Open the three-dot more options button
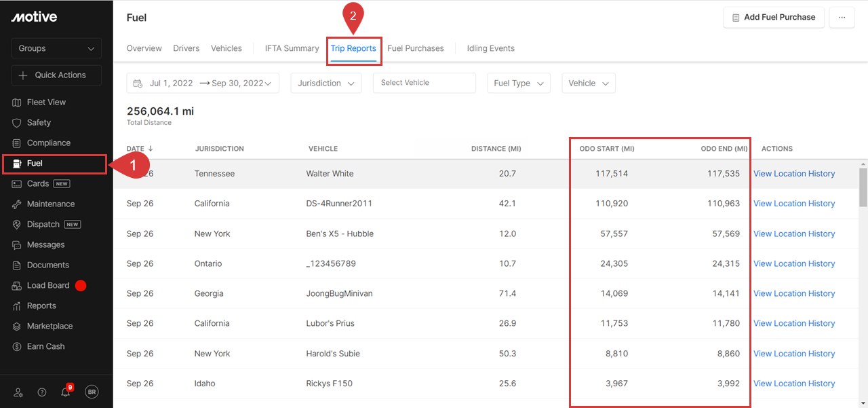The width and height of the screenshot is (868, 408). point(842,18)
